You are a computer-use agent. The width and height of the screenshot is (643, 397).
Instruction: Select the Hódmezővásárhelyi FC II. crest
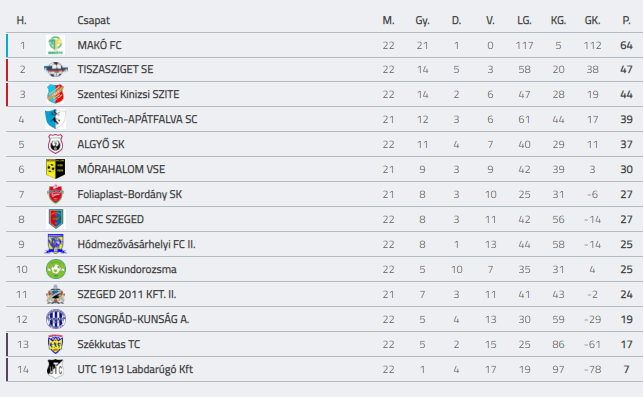tap(55, 244)
